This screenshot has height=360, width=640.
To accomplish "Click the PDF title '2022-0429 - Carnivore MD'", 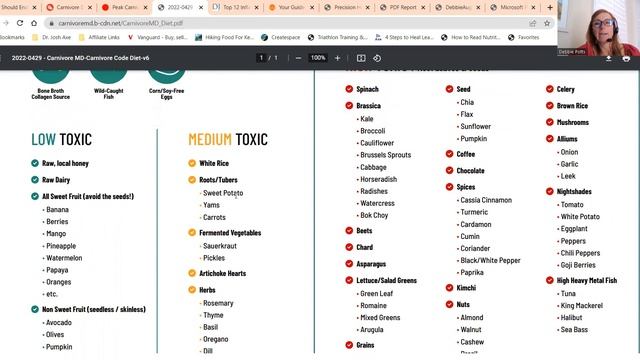I will (x=80, y=58).
